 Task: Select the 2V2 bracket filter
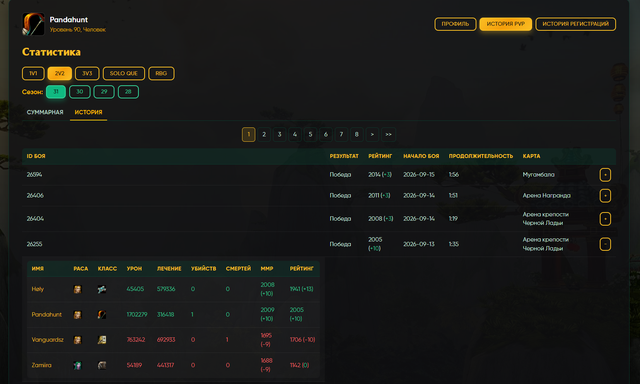pos(60,73)
